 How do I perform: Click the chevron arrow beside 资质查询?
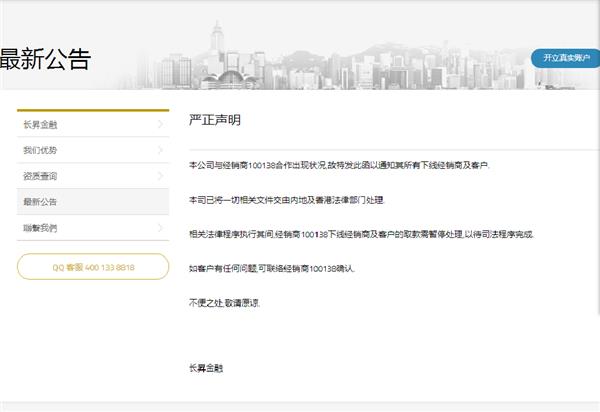click(161, 176)
